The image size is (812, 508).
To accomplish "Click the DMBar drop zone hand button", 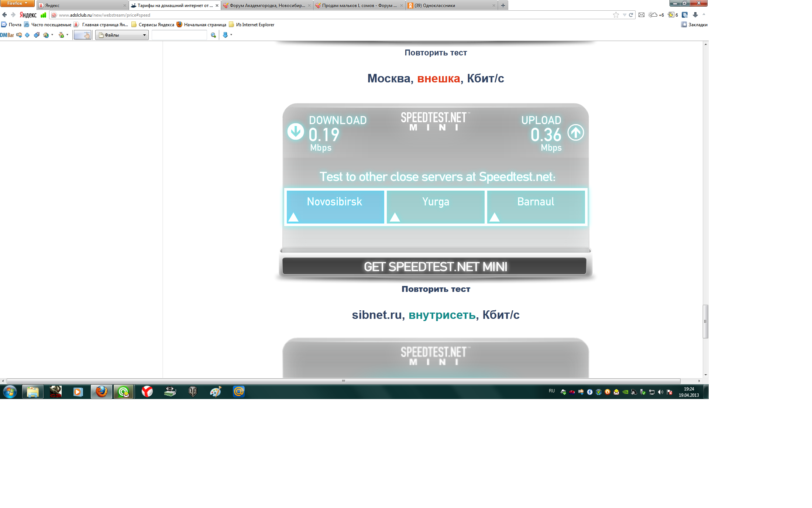I will 82,35.
